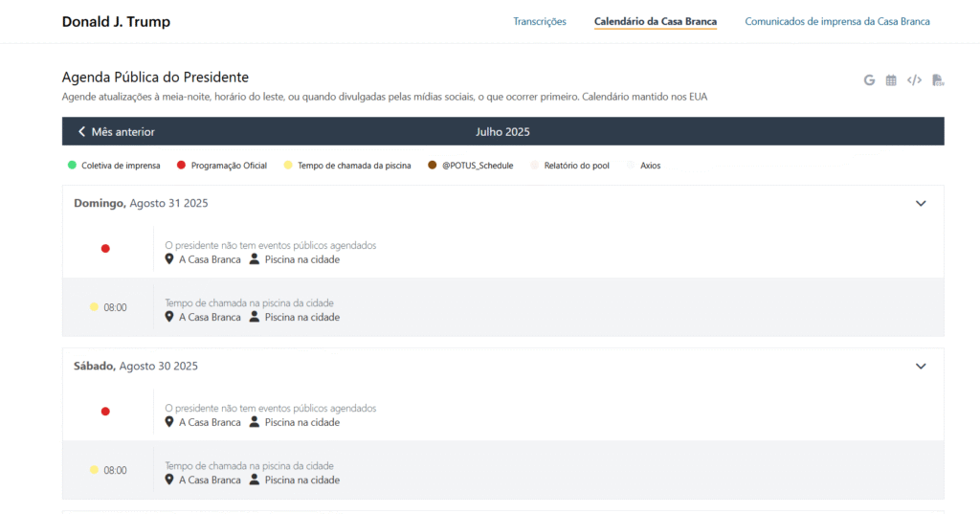Click person icon in Domingo's 08:00 event
The height and width of the screenshot is (514, 980).
point(255,317)
